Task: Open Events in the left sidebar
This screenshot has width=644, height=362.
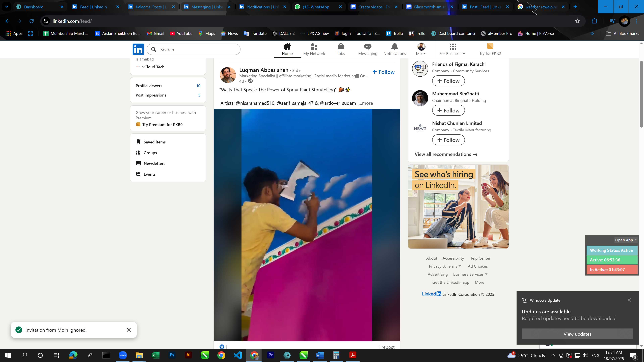Action: click(x=146, y=174)
